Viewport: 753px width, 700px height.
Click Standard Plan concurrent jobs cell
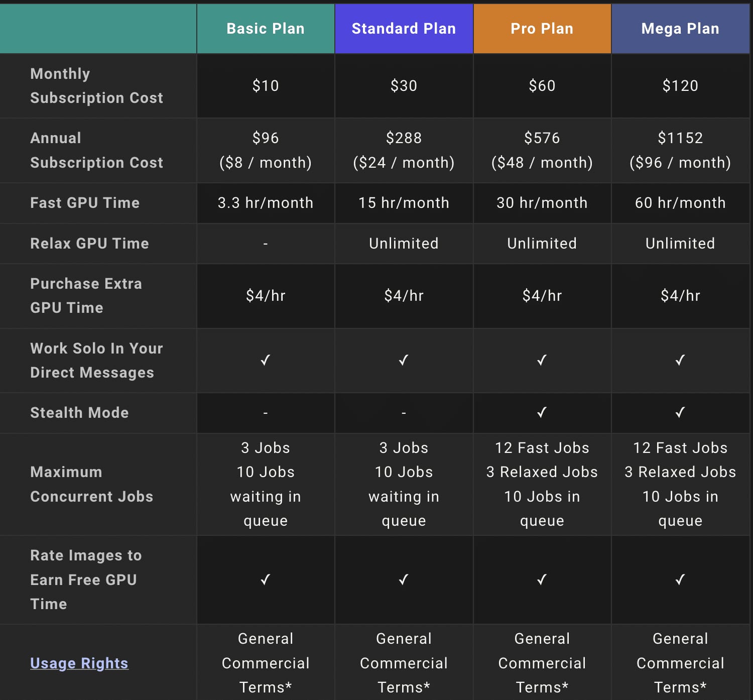pyautogui.click(x=404, y=484)
